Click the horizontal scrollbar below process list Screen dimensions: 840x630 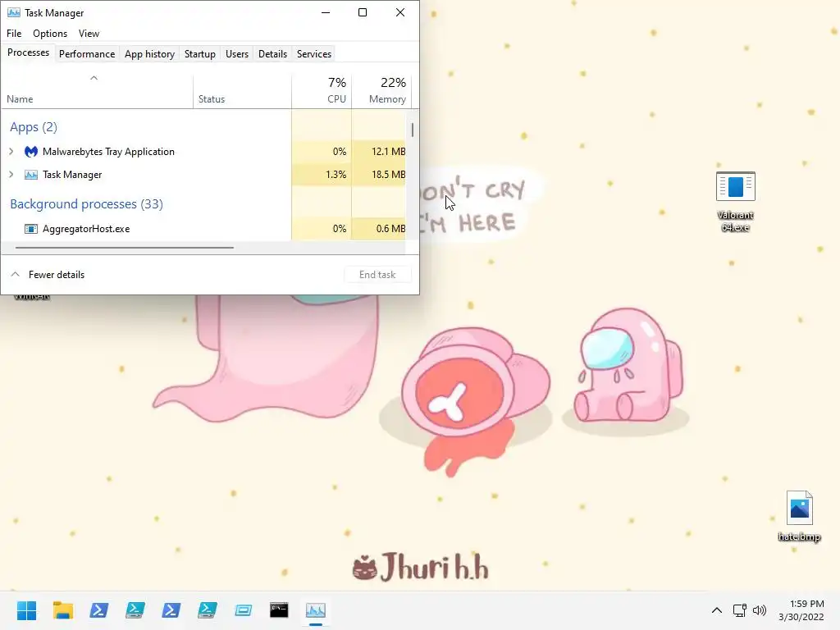125,248
